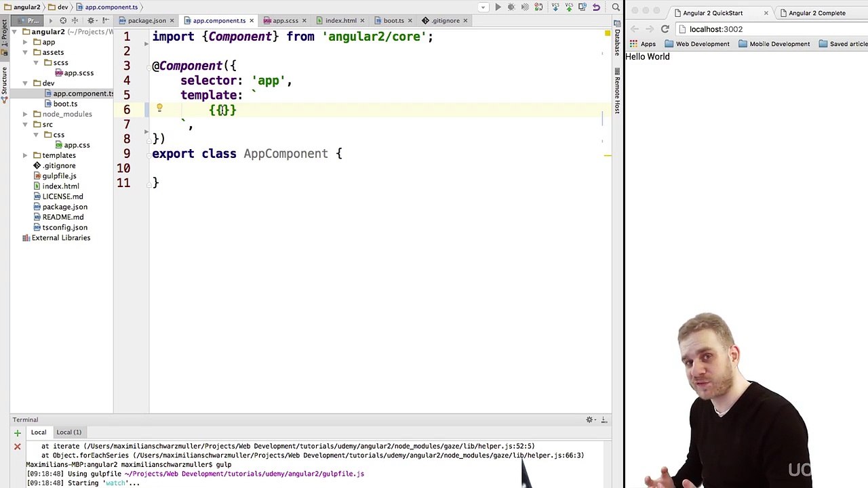Switch to boot.ts editor tab

tap(393, 20)
